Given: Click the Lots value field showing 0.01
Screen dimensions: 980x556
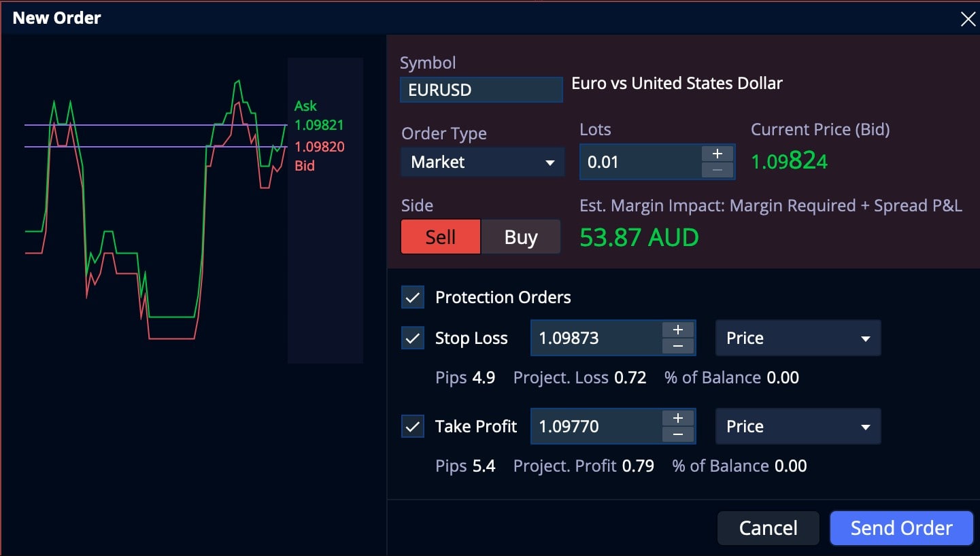Looking at the screenshot, I should click(639, 162).
